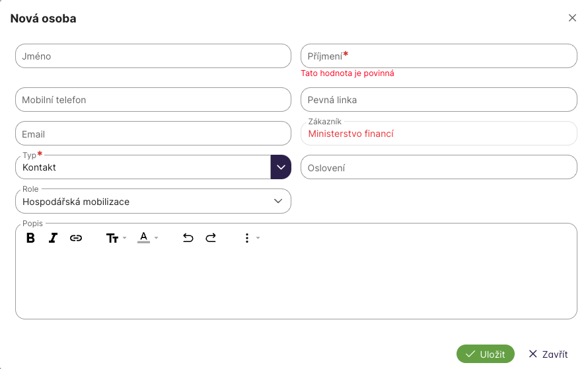This screenshot has height=369, width=588.
Task: Click the Zavřít button
Action: coord(548,354)
